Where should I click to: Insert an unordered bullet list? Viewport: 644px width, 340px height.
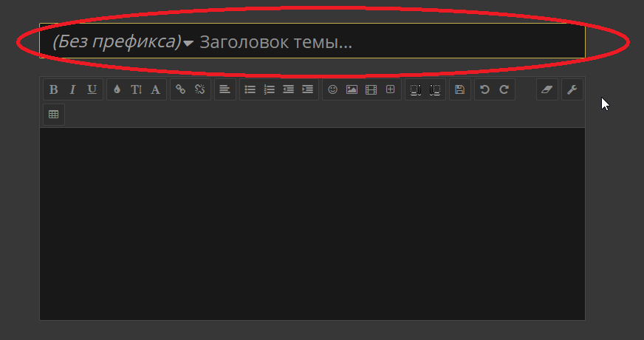point(250,89)
